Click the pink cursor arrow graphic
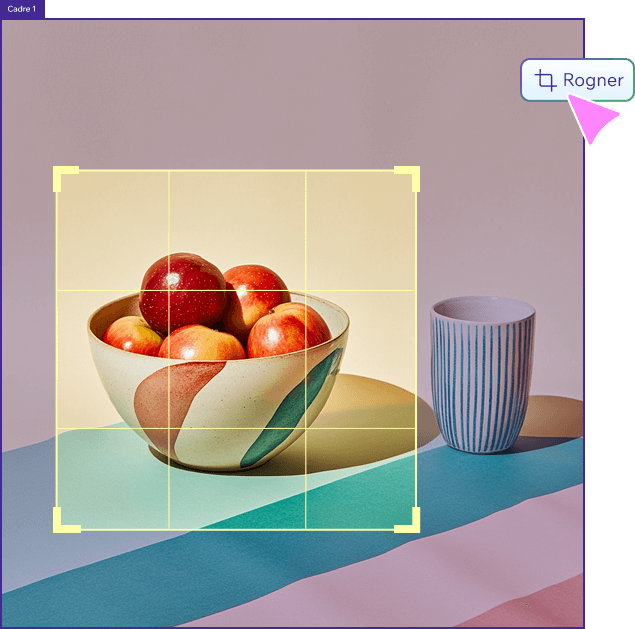The height and width of the screenshot is (629, 635). click(x=590, y=117)
